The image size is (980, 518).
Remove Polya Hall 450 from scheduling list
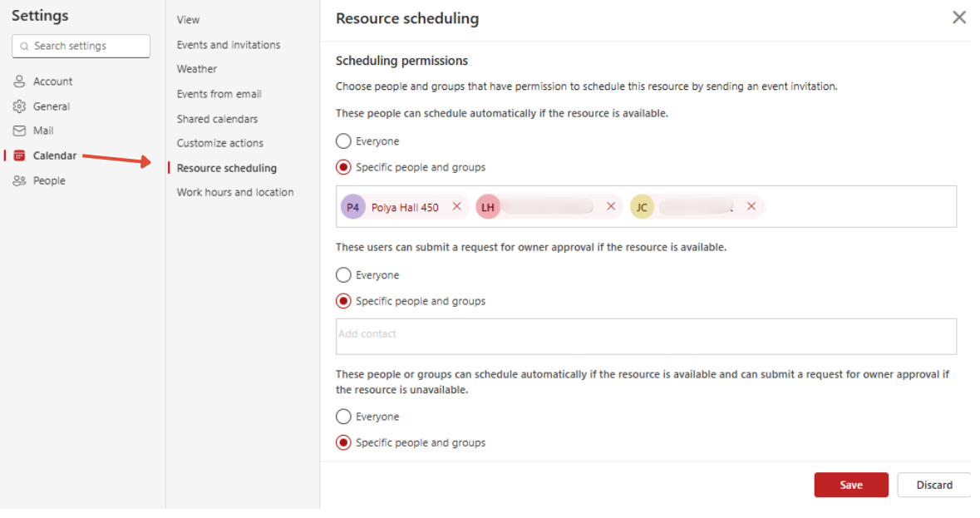(x=457, y=207)
